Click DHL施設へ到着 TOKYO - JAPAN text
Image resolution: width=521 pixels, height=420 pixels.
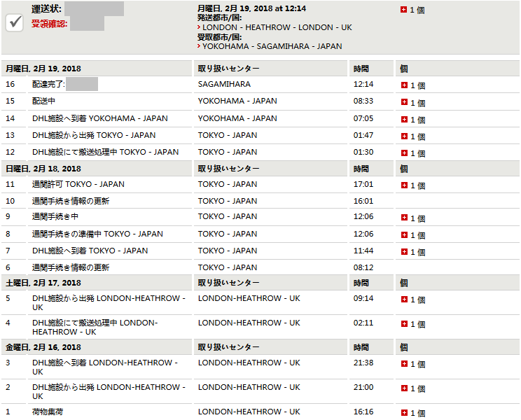pyautogui.click(x=90, y=251)
